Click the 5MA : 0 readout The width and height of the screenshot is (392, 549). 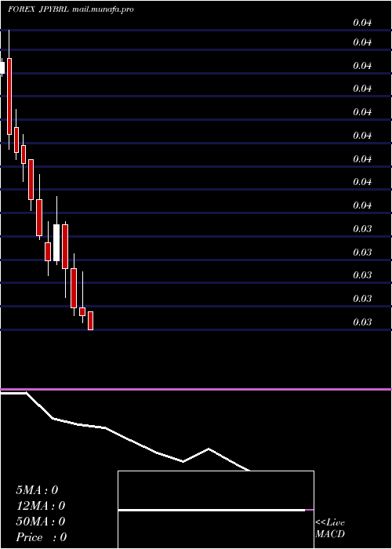coord(37,490)
